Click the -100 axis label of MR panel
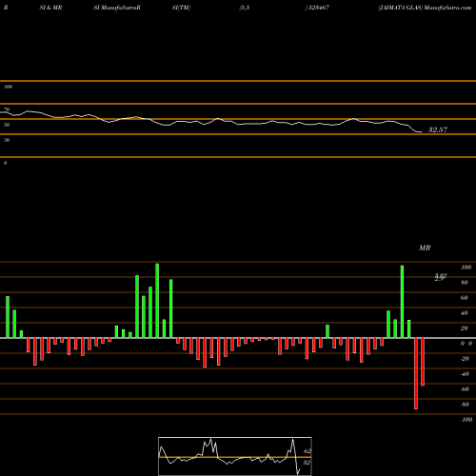 [466, 420]
